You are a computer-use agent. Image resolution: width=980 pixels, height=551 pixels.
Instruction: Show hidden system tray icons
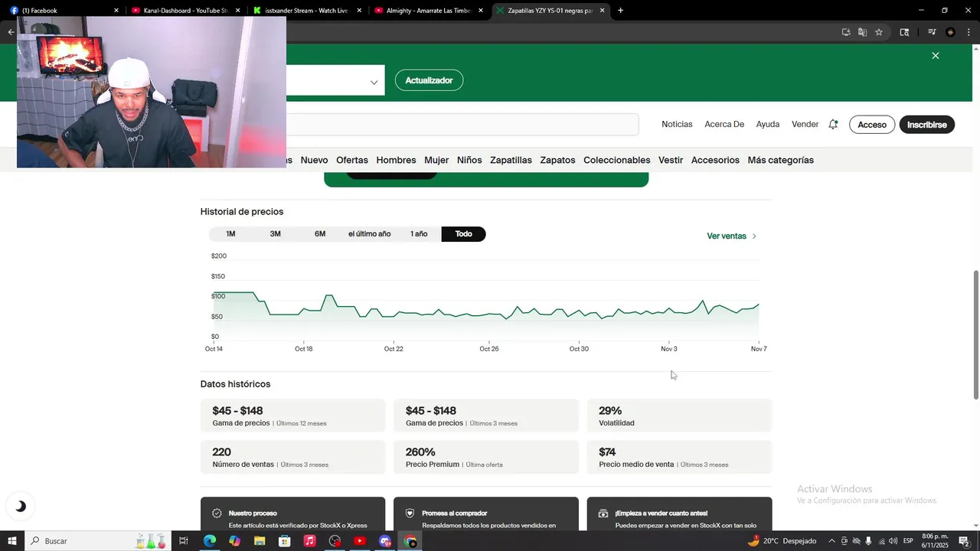831,541
